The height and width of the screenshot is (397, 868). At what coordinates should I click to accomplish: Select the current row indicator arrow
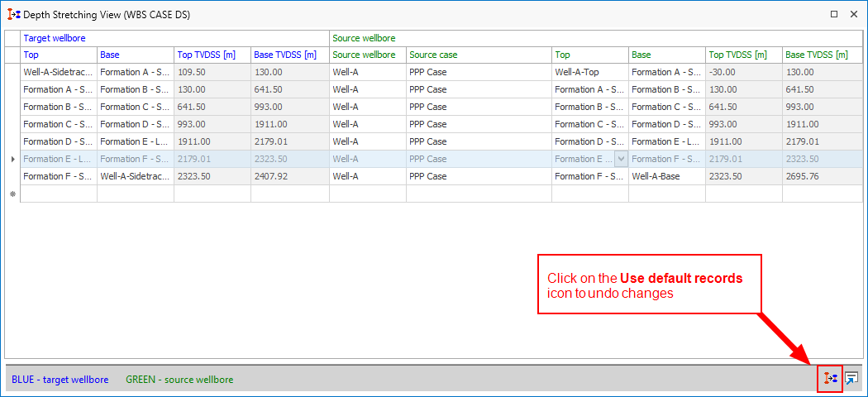(12, 159)
